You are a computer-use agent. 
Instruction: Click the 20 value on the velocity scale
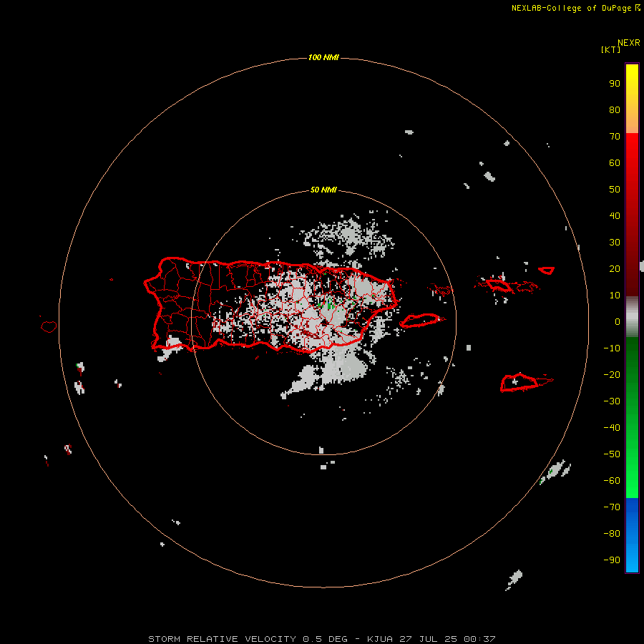615,268
